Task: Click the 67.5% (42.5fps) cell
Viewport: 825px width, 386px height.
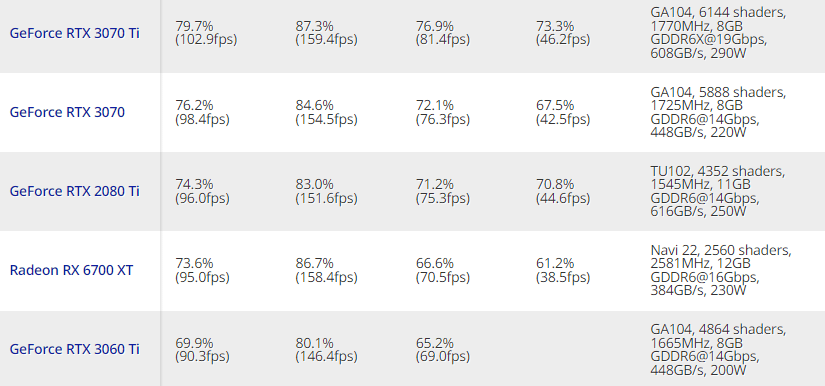Action: point(563,112)
